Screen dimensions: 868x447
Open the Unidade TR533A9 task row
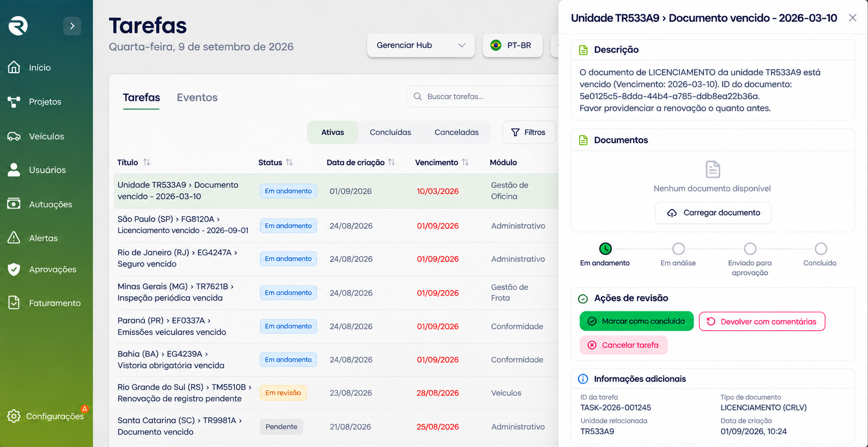click(336, 191)
